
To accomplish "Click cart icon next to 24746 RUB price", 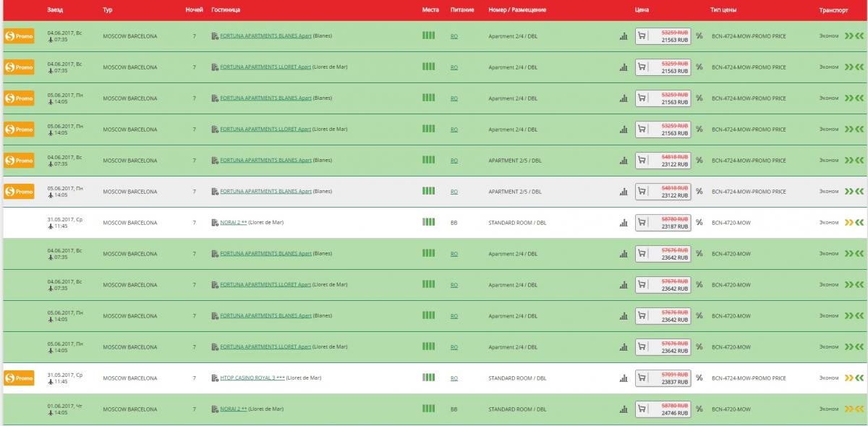I will click(x=641, y=409).
